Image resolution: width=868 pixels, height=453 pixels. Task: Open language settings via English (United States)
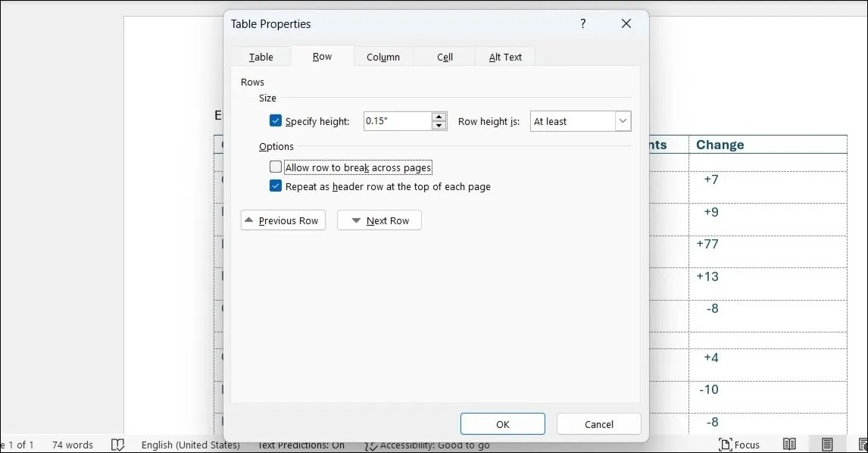[191, 445]
